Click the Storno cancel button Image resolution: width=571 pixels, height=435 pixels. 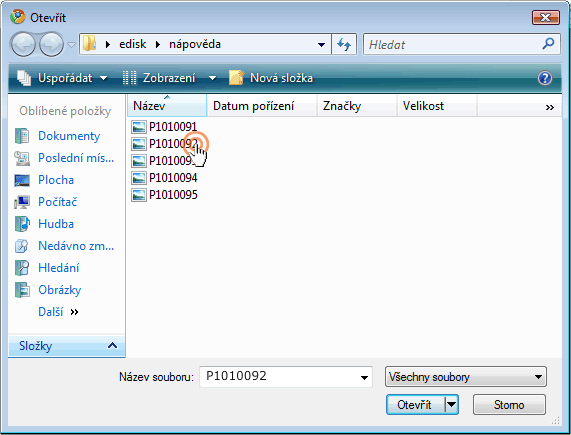click(509, 405)
